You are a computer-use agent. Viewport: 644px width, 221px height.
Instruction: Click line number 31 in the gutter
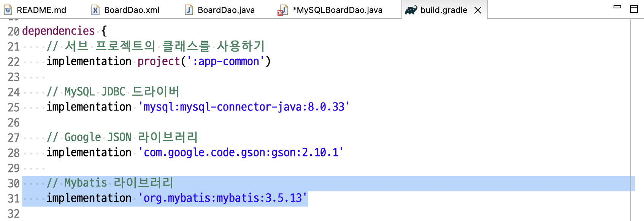point(14,198)
